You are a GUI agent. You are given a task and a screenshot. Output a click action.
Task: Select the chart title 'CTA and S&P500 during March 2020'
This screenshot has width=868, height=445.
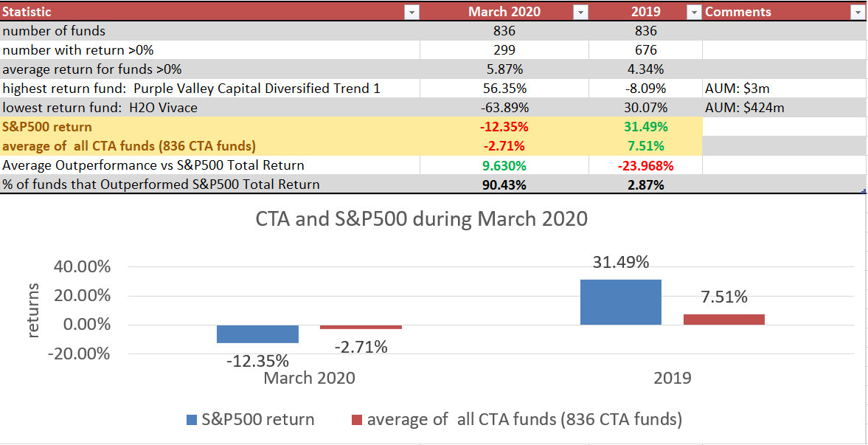tap(420, 219)
